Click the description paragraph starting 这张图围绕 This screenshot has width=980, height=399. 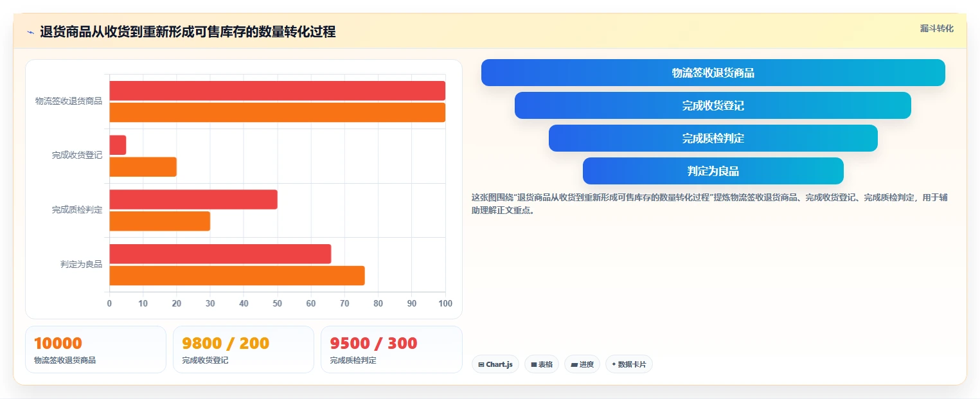click(709, 204)
